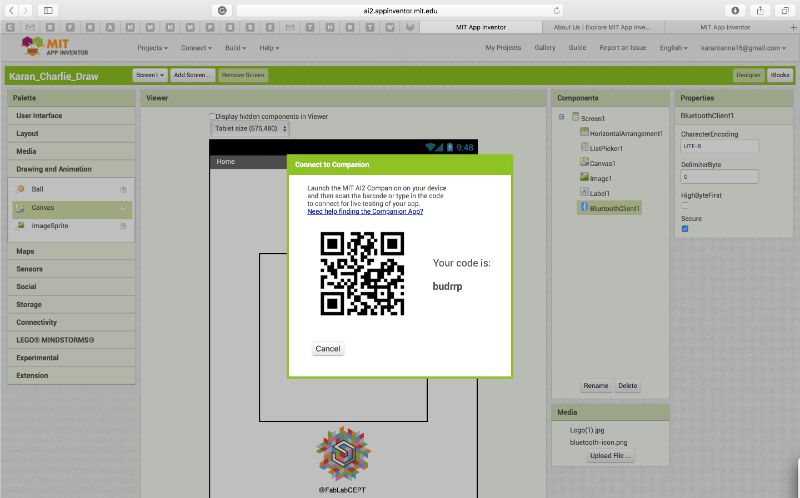Select BluetoothClient1 in component tree
The image size is (800, 498).
click(610, 208)
